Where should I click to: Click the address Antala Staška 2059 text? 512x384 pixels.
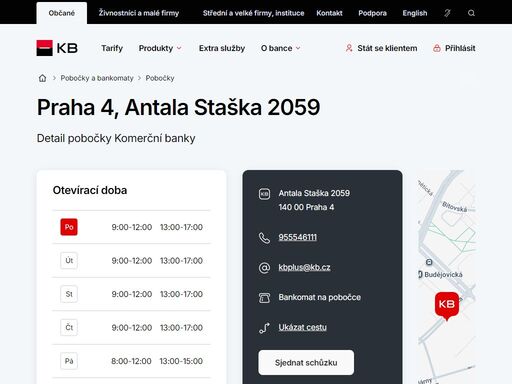tap(314, 193)
